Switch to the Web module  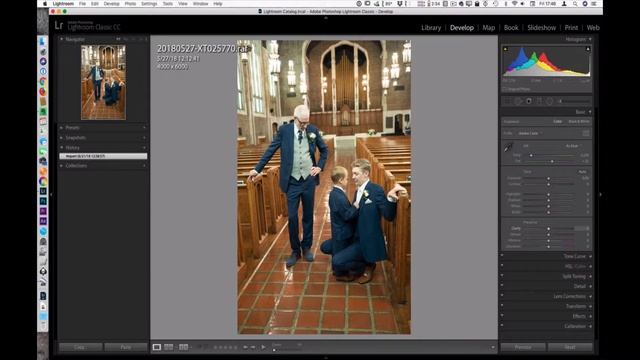click(593, 28)
